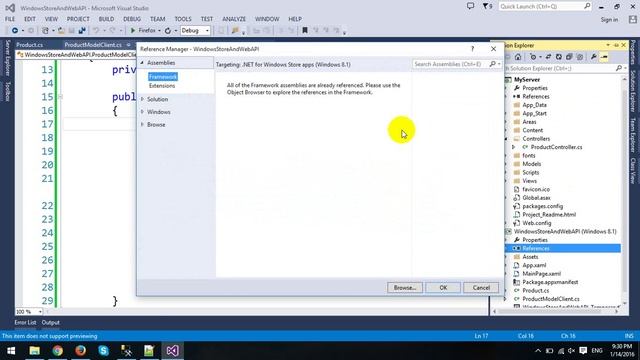Open the PROJECT menu
The width and height of the screenshot is (640, 360).
point(78,19)
